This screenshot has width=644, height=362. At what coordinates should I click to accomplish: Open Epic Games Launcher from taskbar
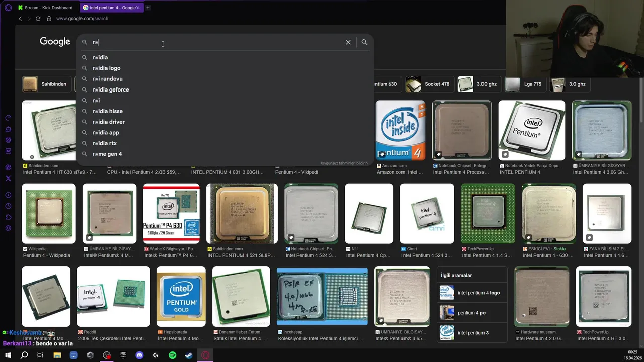(x=123, y=355)
